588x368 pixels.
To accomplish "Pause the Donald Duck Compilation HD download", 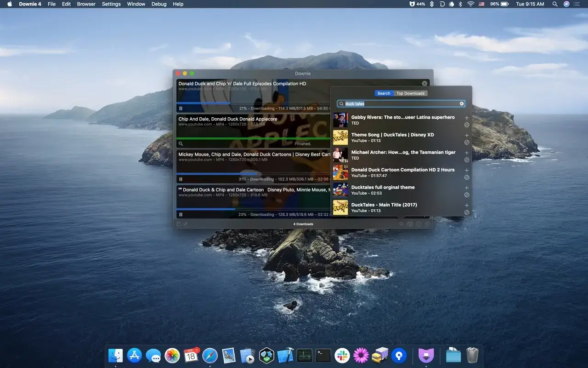I will (181, 108).
